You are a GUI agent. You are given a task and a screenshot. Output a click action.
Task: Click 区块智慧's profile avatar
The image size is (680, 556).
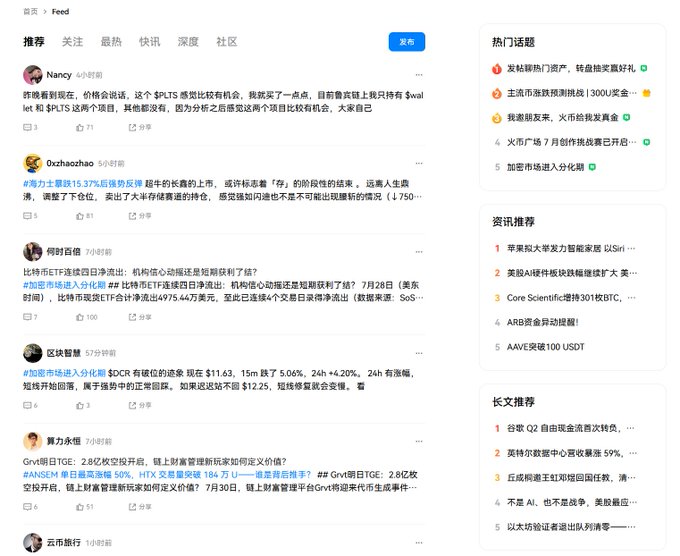pyautogui.click(x=33, y=353)
